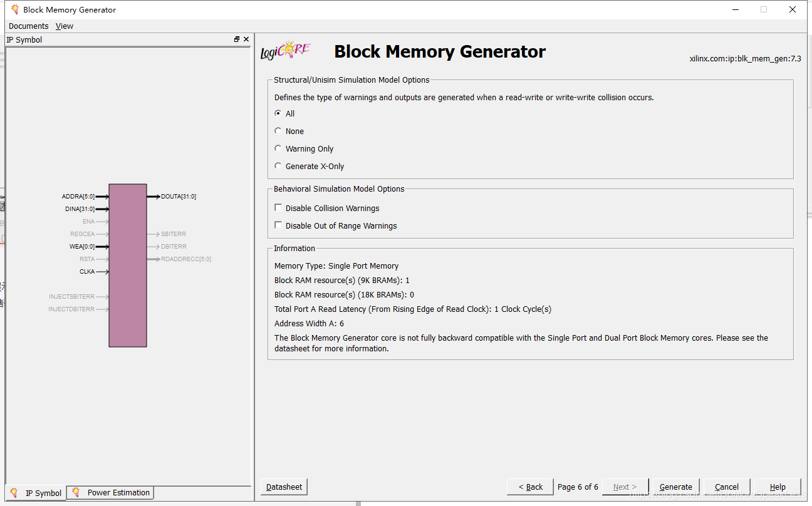Screen dimensions: 812x506
Task: Click the ADDRA[5:0] port label
Action: [78, 197]
